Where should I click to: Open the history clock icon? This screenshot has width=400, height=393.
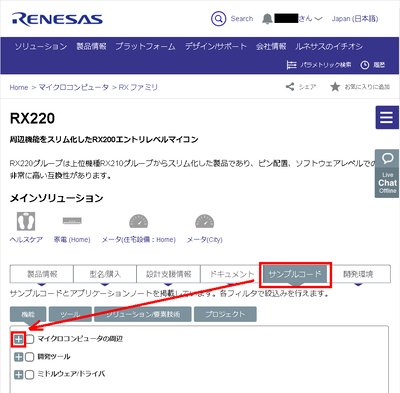365,65
